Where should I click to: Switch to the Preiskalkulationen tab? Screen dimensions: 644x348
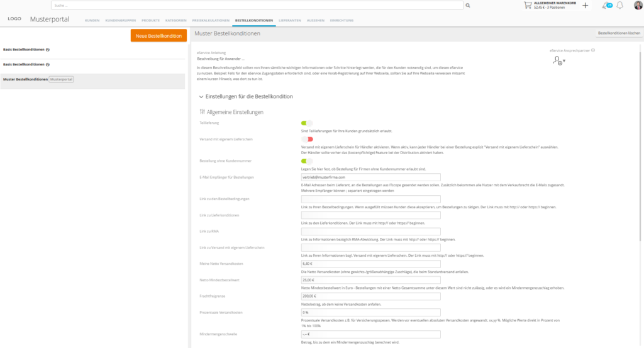(211, 21)
